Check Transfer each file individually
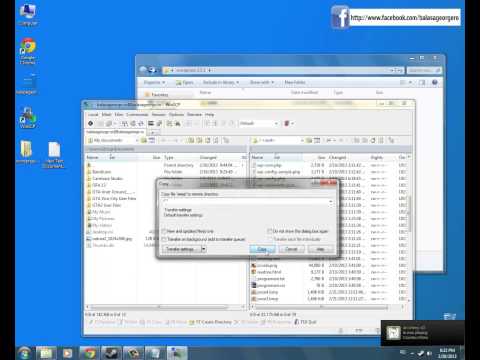 coord(270,239)
